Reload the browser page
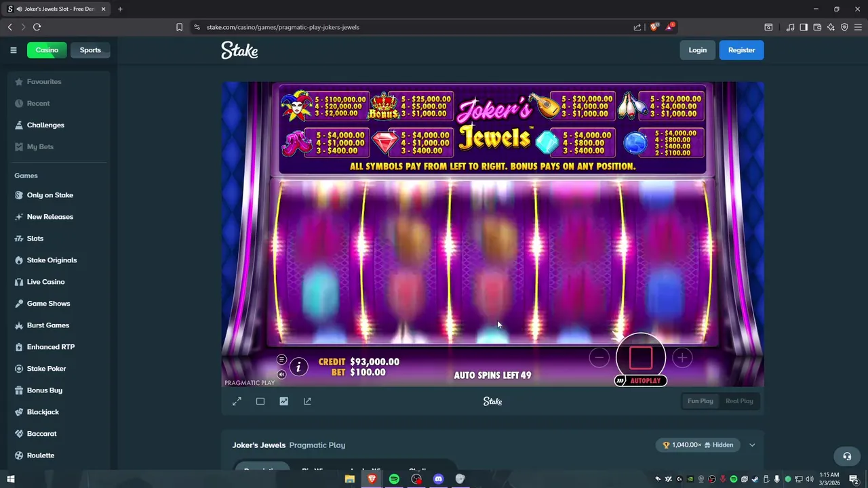 (37, 27)
